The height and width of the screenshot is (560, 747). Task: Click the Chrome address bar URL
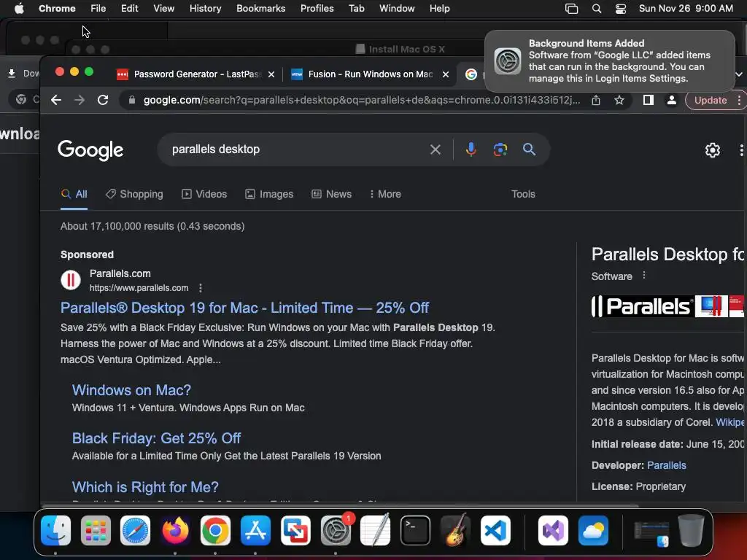(x=362, y=100)
